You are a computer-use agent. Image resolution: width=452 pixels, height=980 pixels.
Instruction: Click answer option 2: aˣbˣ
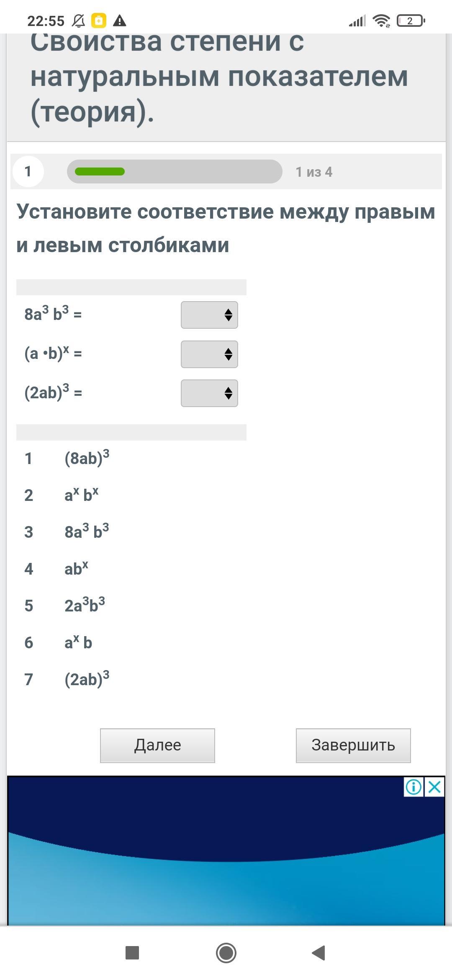coord(82,495)
